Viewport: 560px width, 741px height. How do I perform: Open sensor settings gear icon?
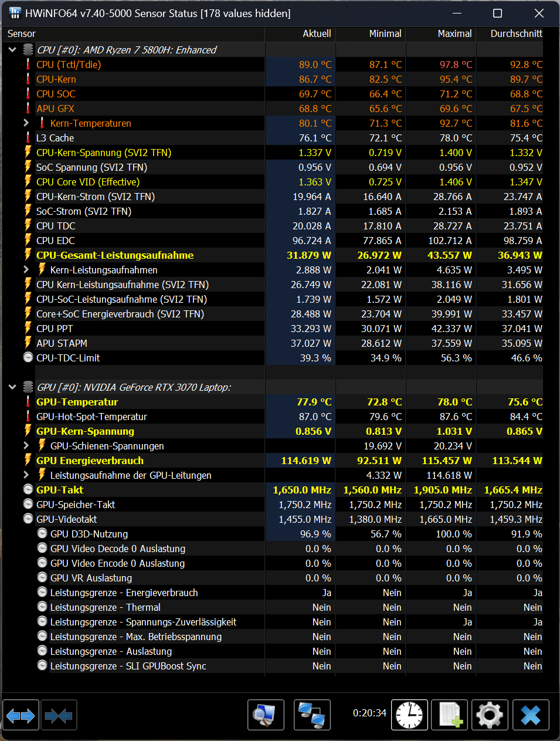[x=490, y=715]
